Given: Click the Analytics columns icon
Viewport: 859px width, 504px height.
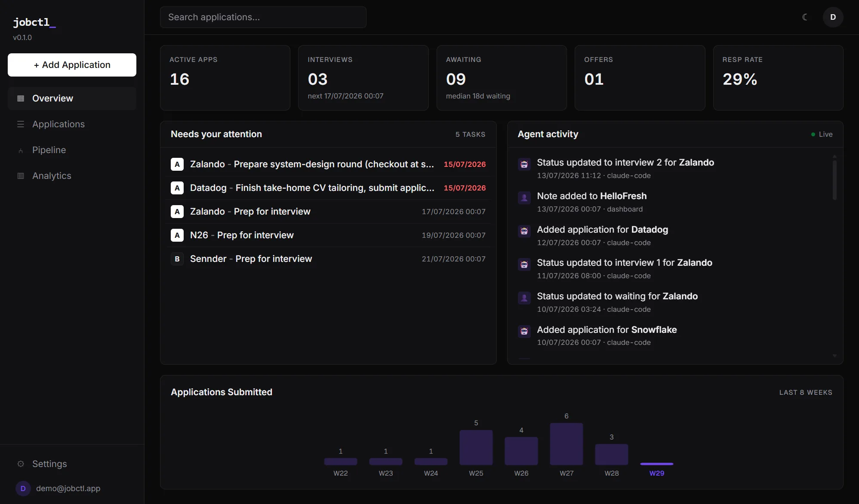Looking at the screenshot, I should pos(21,176).
